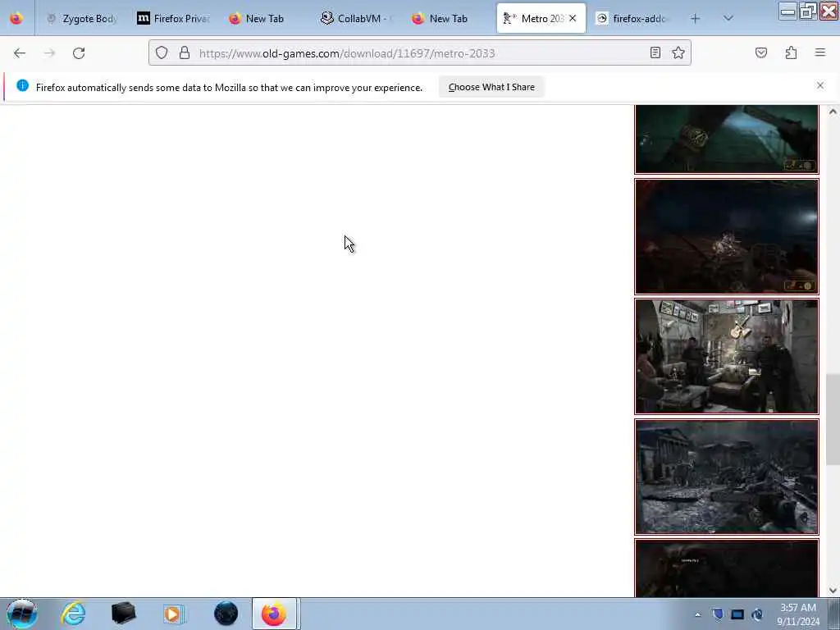Click scrollbar up arrow

click(833, 112)
